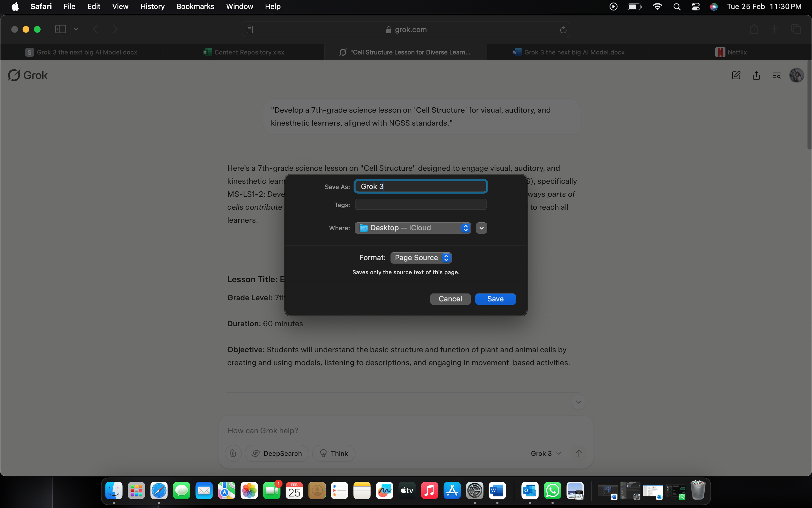The height and width of the screenshot is (508, 812).
Task: Expand the save dialog with chevron button
Action: point(481,228)
